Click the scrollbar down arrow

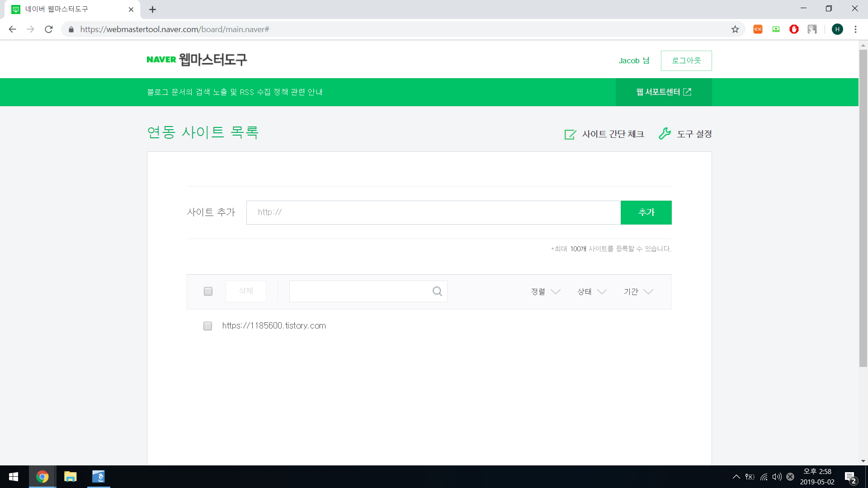click(x=863, y=461)
